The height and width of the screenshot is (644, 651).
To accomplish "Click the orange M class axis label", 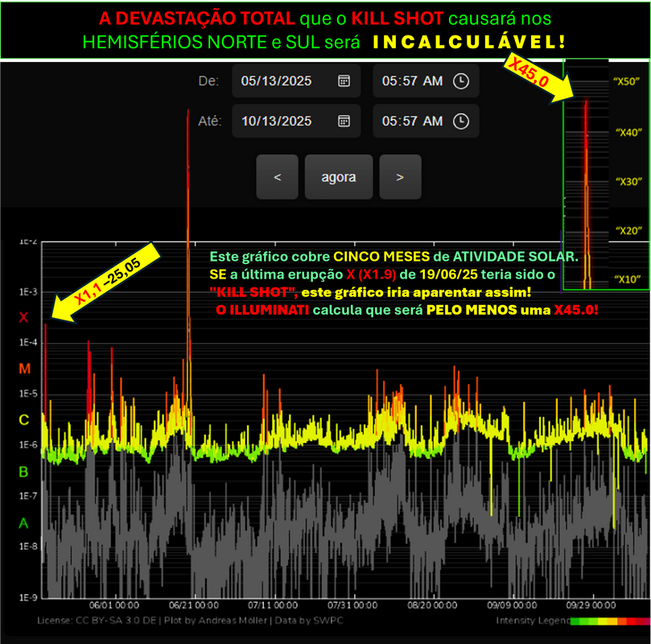I will (x=23, y=369).
